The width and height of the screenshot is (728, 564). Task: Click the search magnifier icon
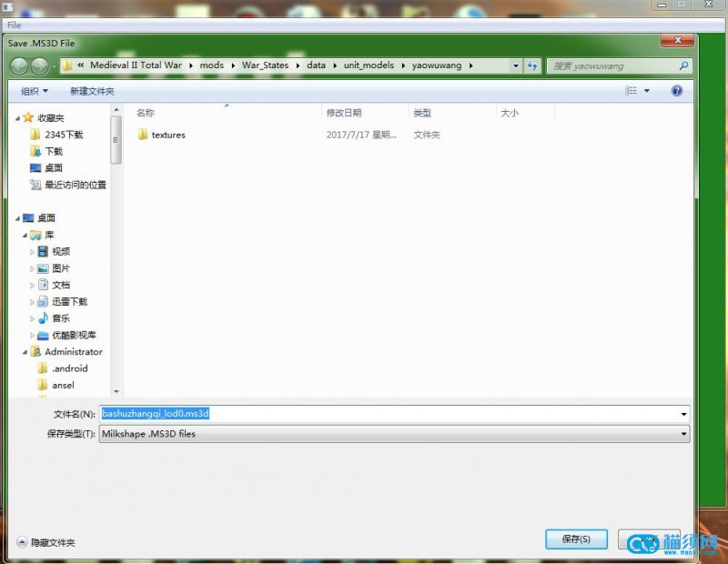point(683,65)
